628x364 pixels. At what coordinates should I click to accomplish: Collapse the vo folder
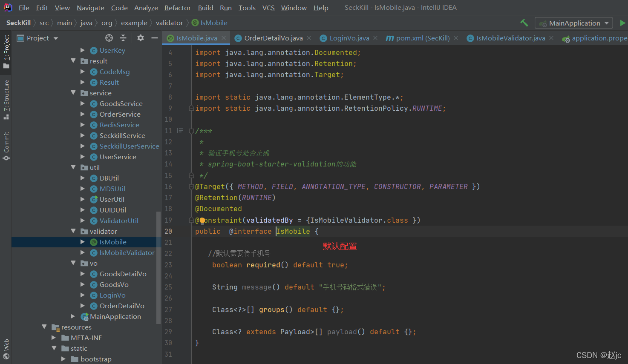[x=73, y=263]
